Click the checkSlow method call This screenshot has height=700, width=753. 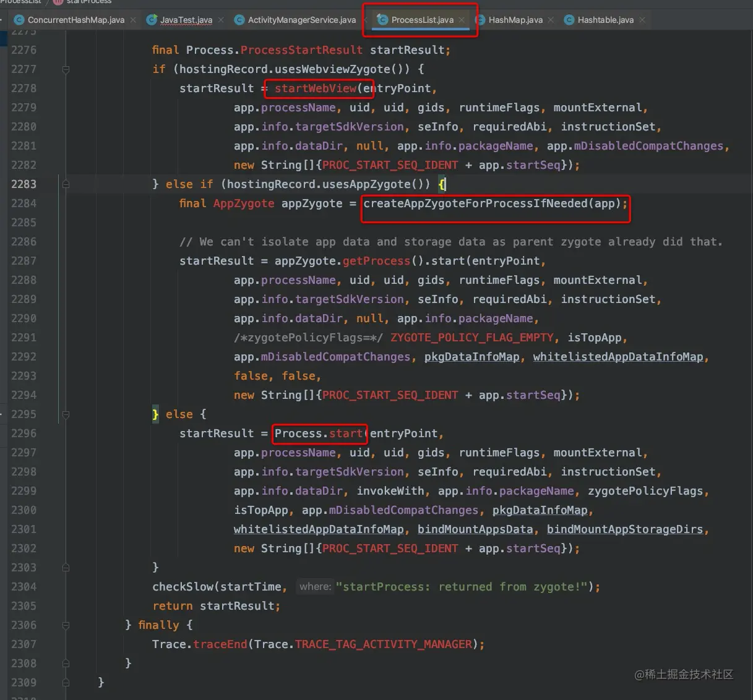point(183,587)
